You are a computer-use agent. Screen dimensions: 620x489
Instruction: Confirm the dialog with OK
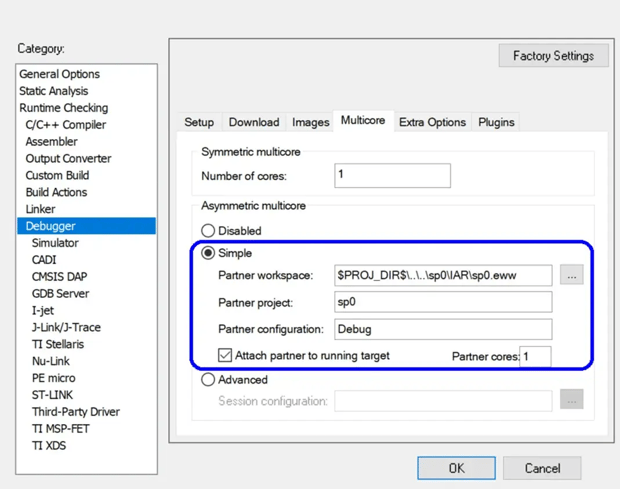coord(456,468)
